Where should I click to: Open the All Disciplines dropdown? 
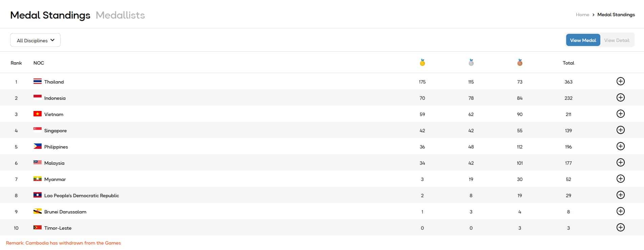36,40
